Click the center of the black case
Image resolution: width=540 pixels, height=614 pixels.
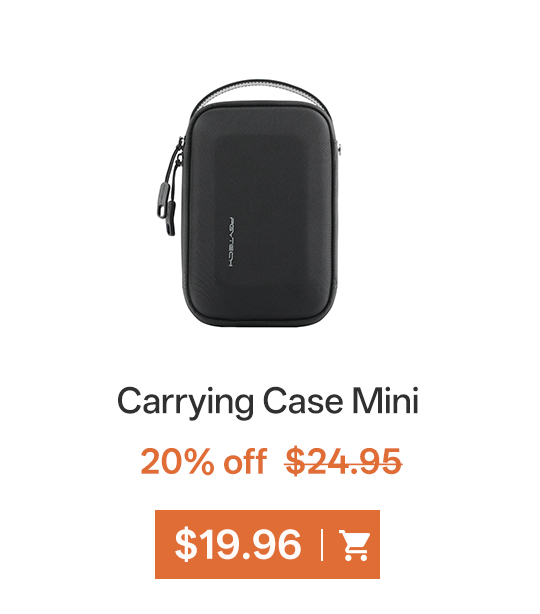pyautogui.click(x=260, y=213)
